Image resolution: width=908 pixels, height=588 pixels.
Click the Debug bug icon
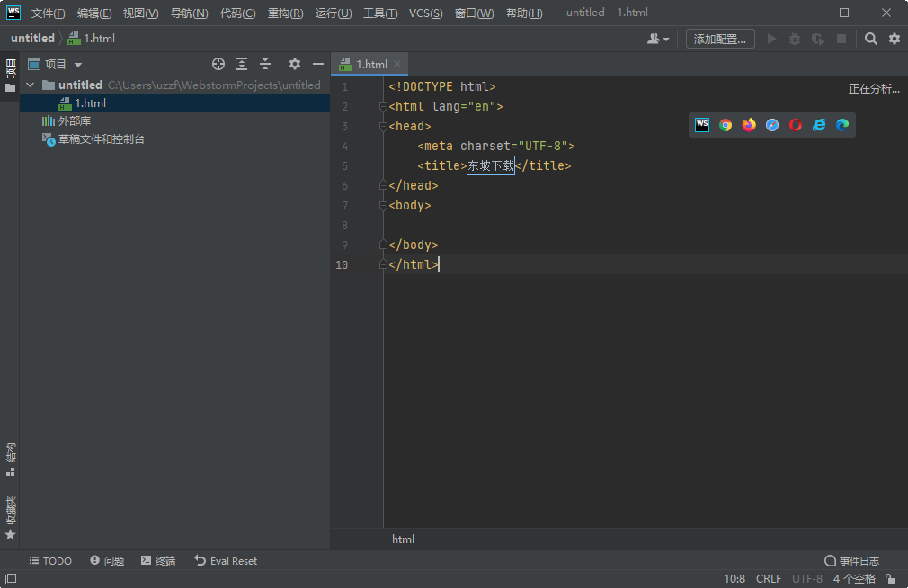795,39
